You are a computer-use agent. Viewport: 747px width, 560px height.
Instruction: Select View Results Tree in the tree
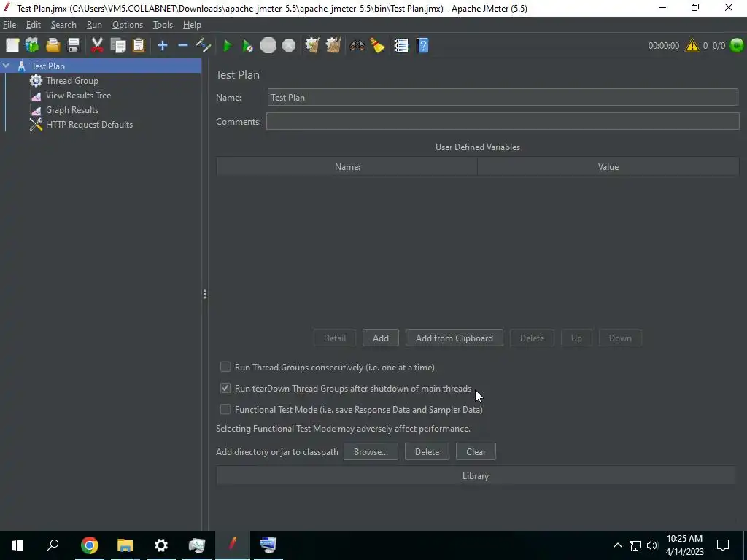(78, 96)
